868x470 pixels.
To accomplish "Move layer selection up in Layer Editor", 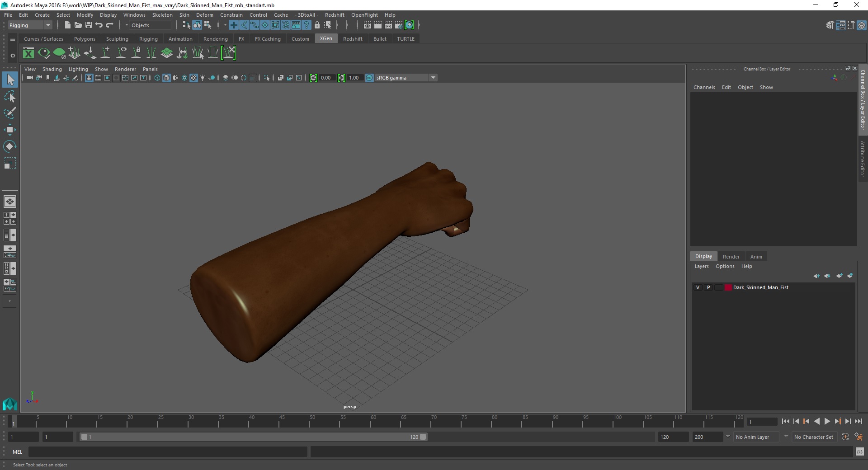I will click(816, 276).
